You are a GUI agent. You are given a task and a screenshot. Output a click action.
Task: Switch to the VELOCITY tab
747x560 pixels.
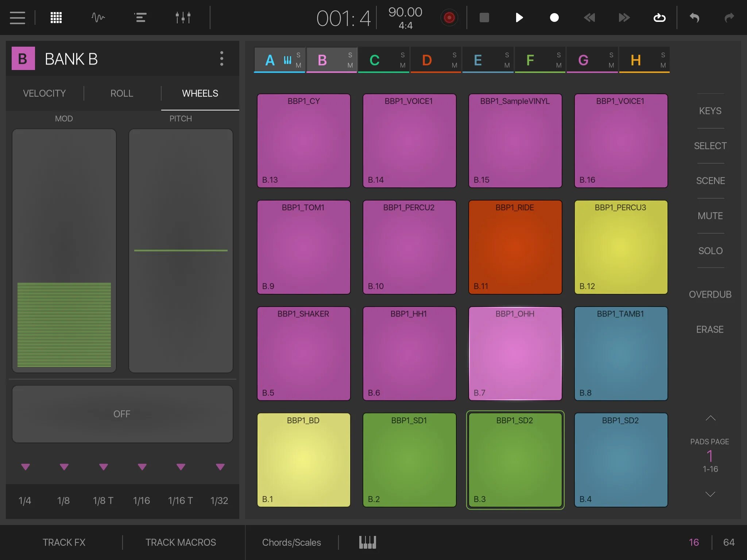(44, 93)
